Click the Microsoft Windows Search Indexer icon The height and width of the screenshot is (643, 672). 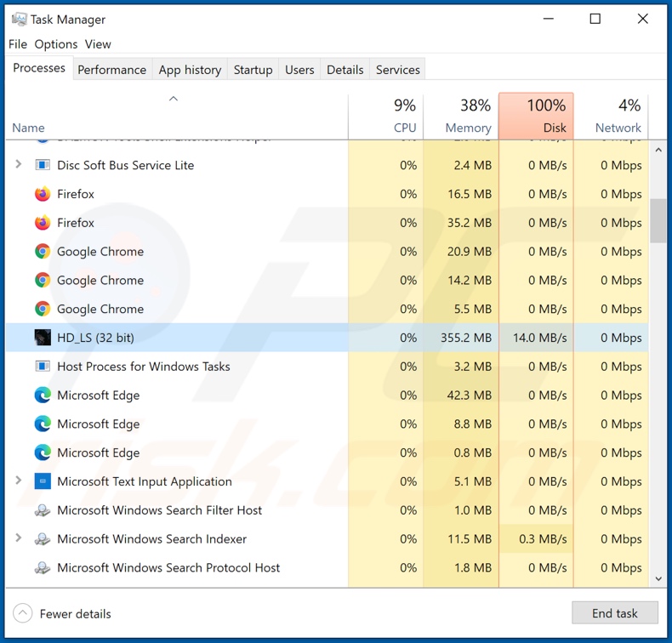pos(43,538)
